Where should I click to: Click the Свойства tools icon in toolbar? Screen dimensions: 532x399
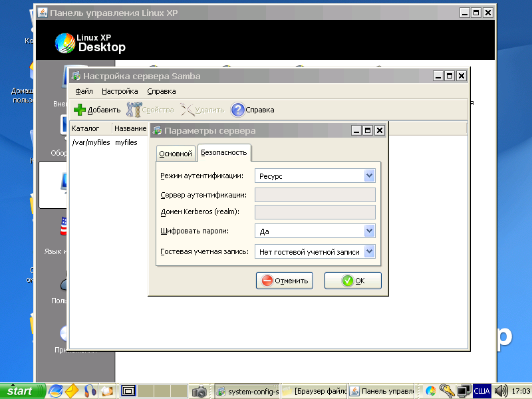pos(134,110)
